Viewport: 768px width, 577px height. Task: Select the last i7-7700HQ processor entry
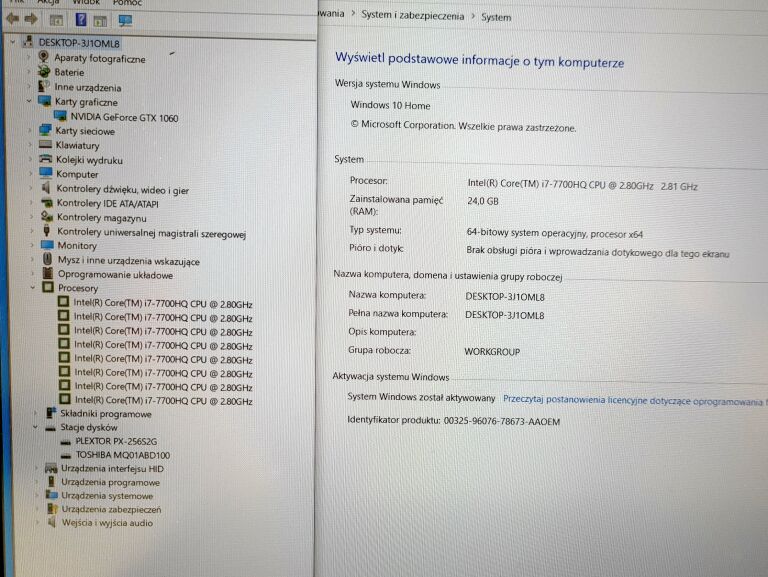point(164,401)
